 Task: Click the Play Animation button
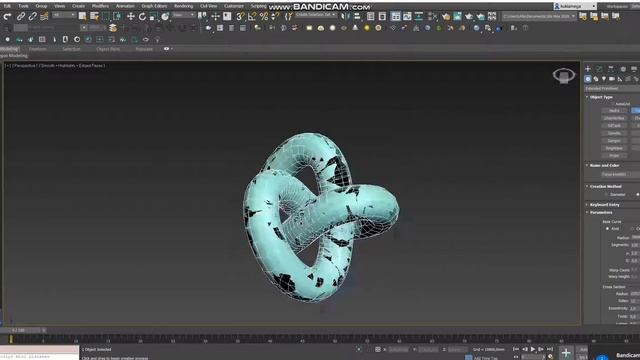(533, 349)
